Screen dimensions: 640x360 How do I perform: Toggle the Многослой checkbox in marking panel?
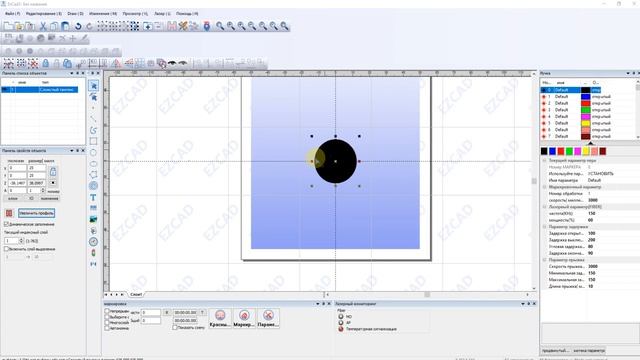(x=107, y=322)
